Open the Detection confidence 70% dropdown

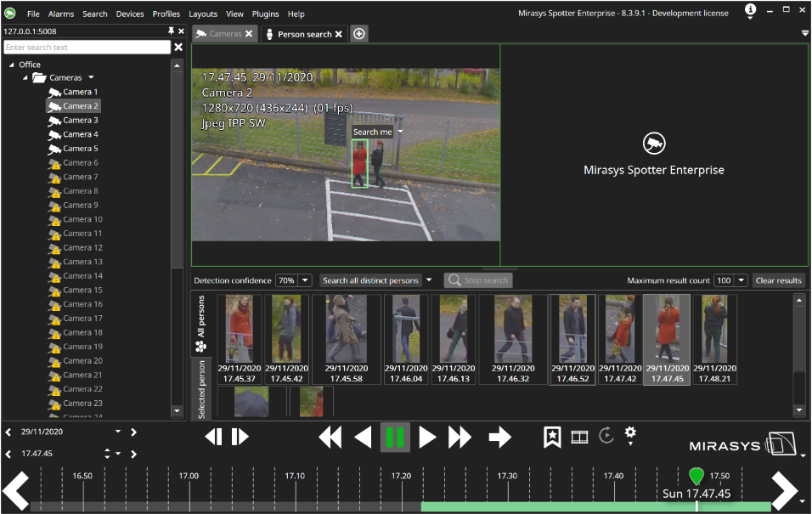coord(305,280)
